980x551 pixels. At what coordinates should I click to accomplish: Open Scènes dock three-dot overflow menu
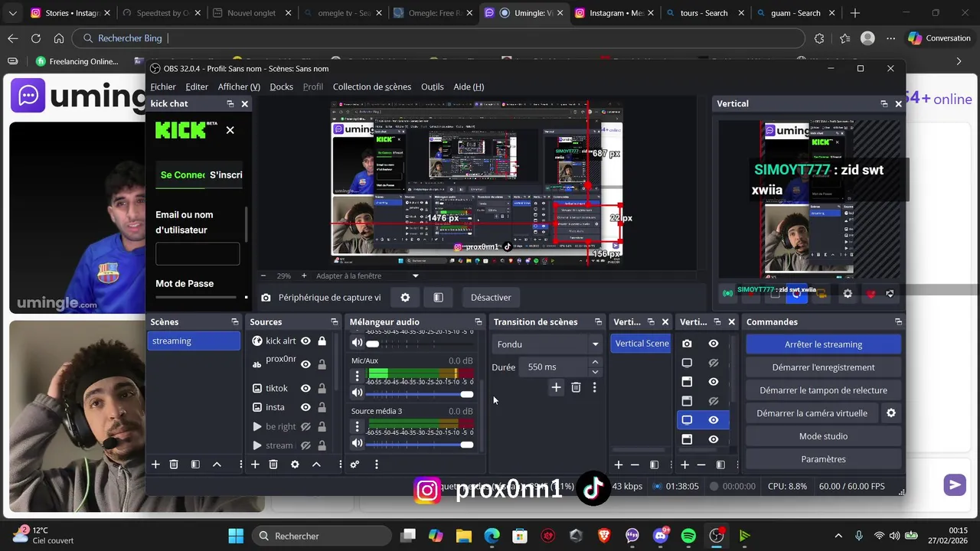[x=240, y=465]
